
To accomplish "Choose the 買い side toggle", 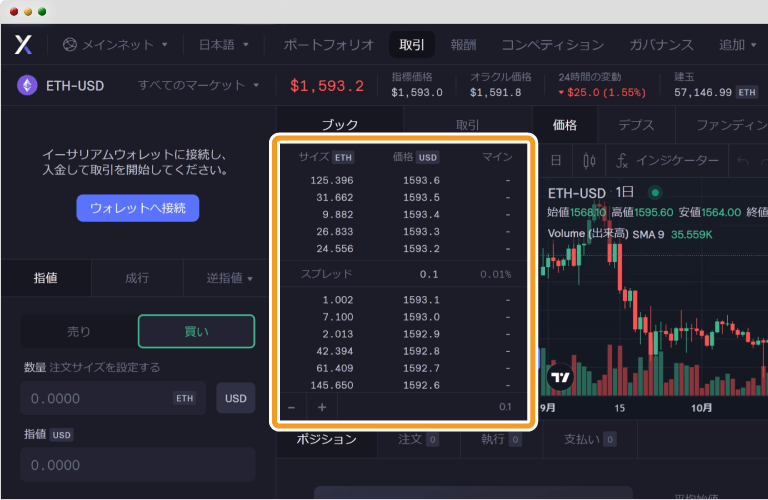I will [x=196, y=332].
